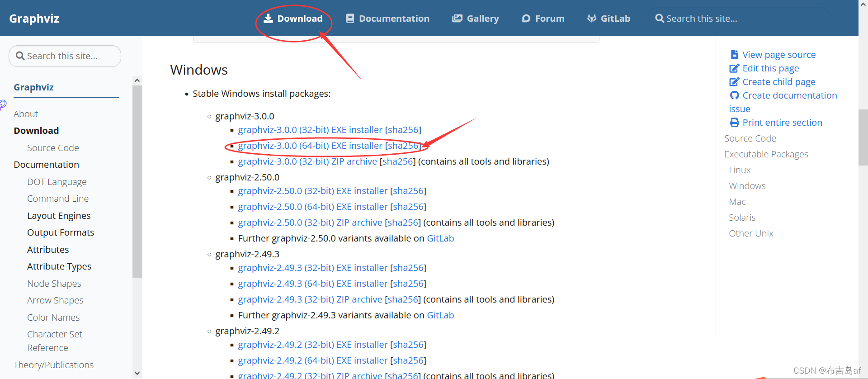Viewport: 868px width, 379px height.
Task: Open the Forum tab in top navbar
Action: click(543, 18)
